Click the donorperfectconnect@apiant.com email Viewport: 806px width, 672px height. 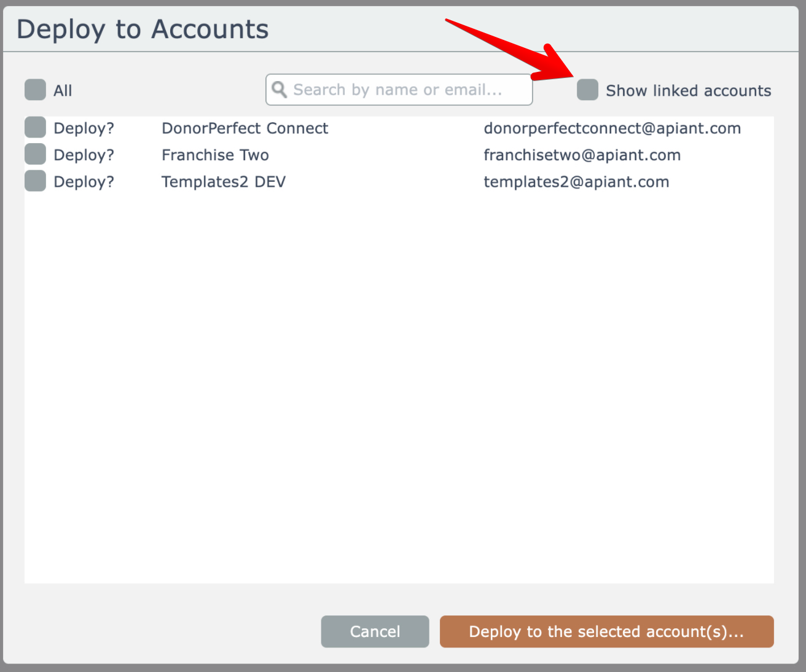pos(612,128)
